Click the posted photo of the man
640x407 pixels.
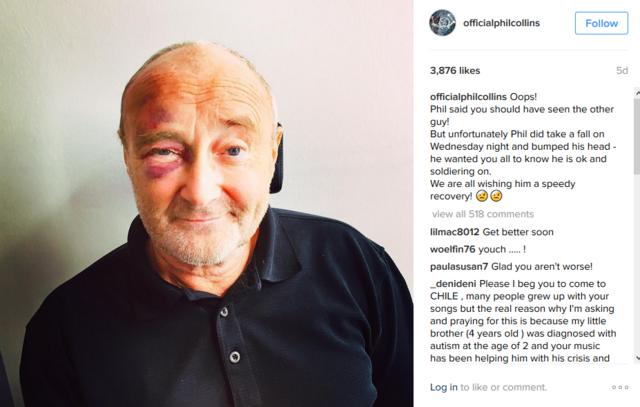(x=207, y=203)
